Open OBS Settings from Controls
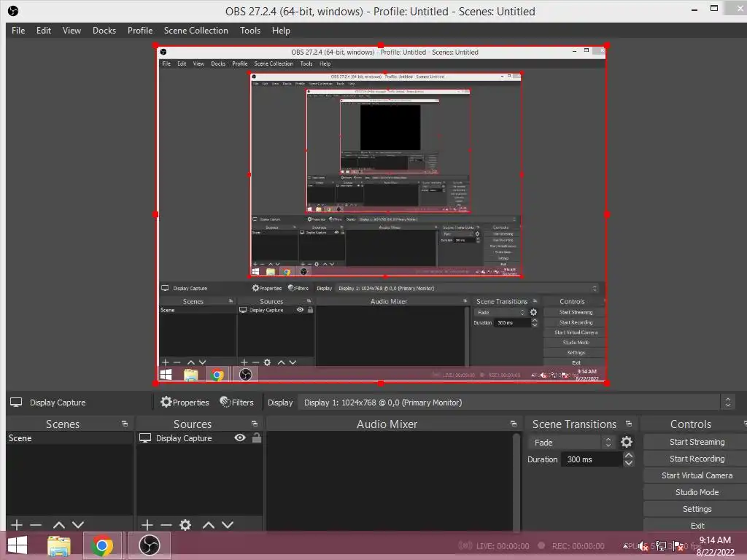 (697, 508)
